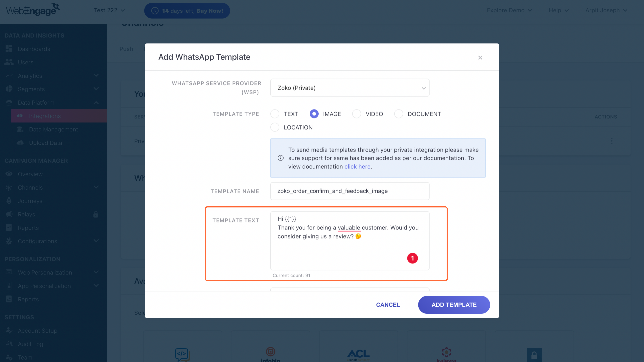Open the Explore Demo menu
The width and height of the screenshot is (644, 362).
(x=509, y=10)
